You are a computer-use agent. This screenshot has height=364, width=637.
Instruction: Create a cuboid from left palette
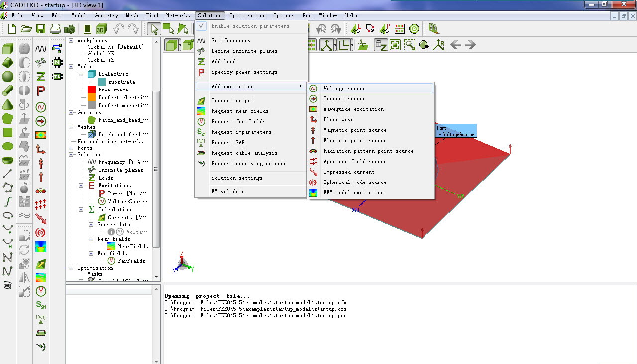8,49
